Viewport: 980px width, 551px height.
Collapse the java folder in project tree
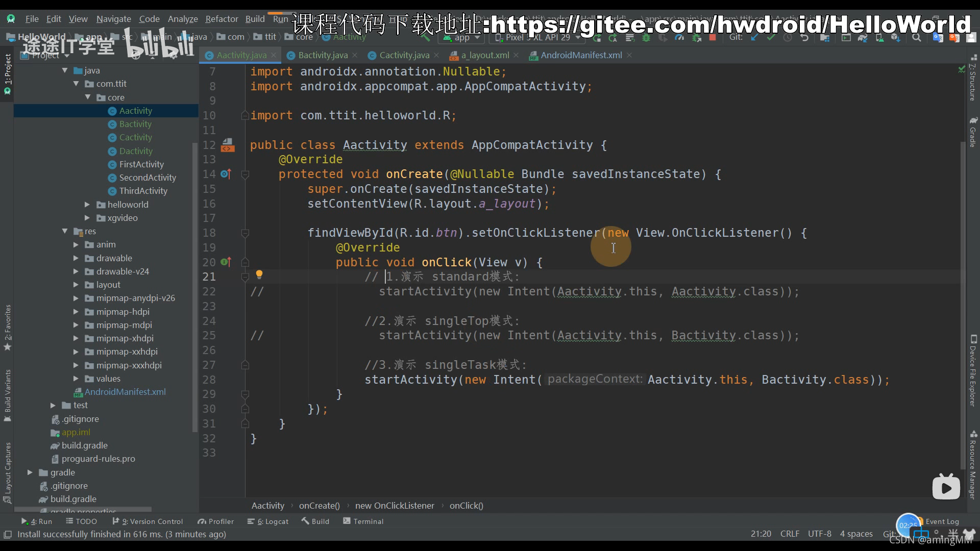pos(65,70)
